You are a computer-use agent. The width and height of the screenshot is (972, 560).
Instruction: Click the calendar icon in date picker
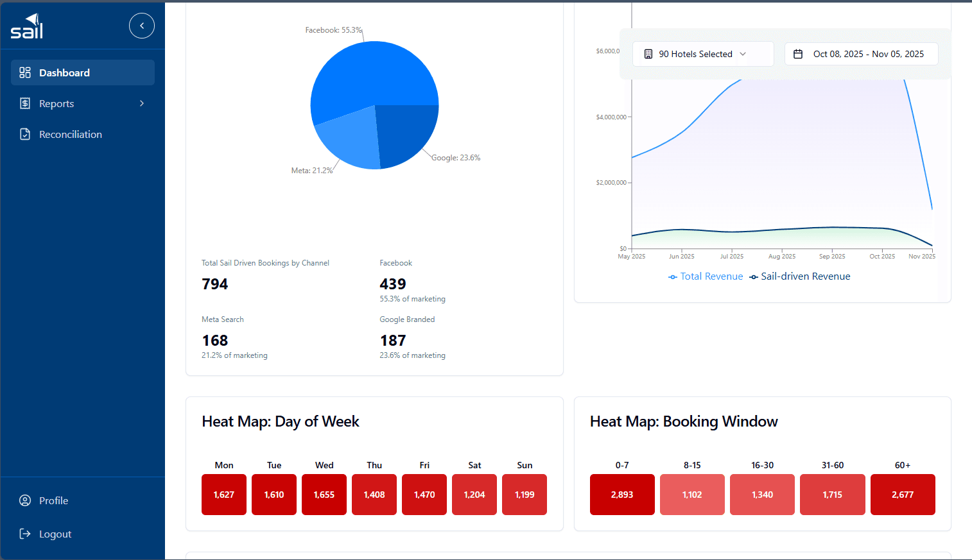point(798,54)
